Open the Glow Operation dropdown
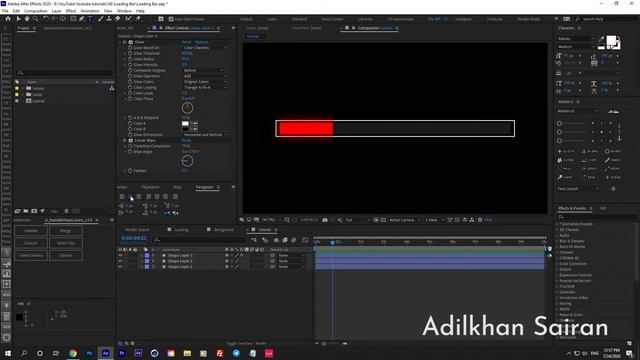The image size is (640, 360). click(x=204, y=76)
